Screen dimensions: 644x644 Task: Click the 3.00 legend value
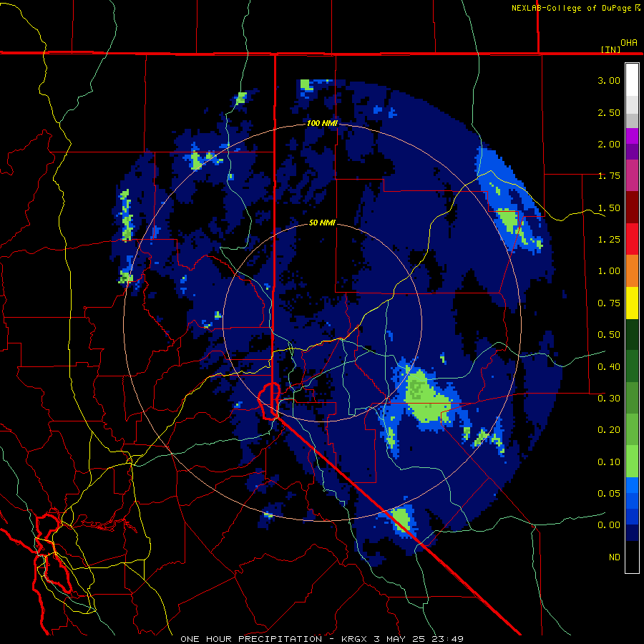(x=609, y=80)
